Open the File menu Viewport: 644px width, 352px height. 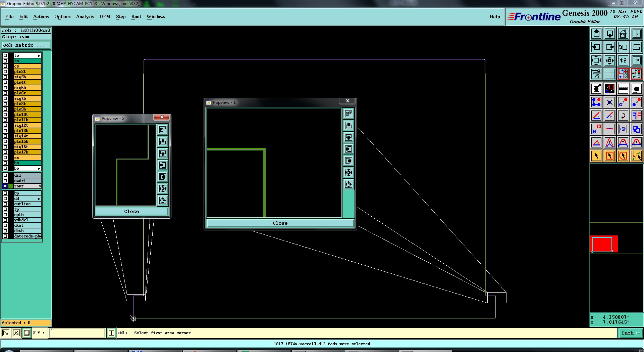(9, 16)
